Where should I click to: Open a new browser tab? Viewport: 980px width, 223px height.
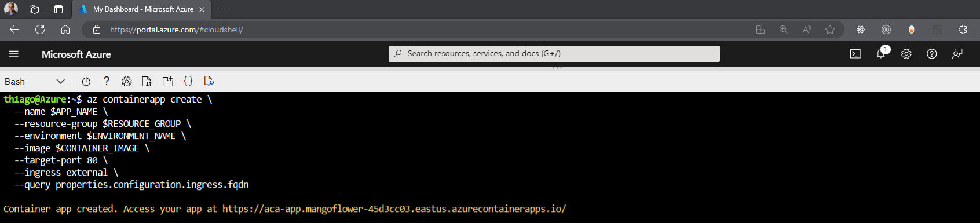click(221, 9)
